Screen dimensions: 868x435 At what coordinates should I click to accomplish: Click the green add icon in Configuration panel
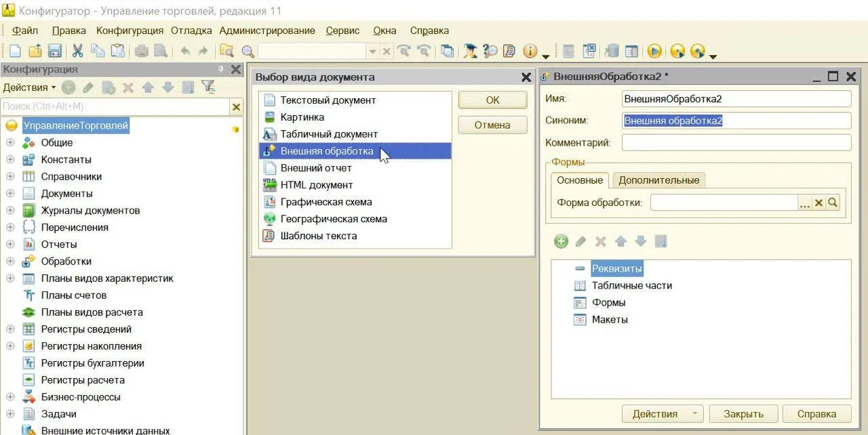tap(68, 87)
